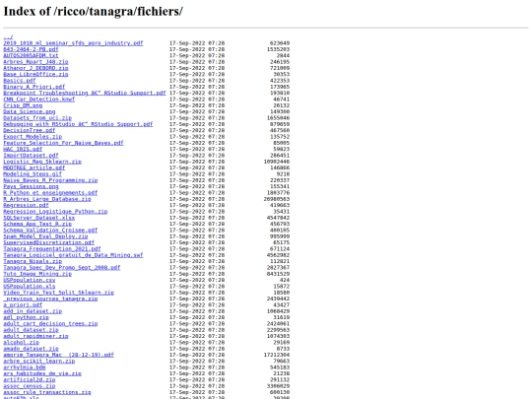Download the alcohol.zip file

click(x=21, y=342)
